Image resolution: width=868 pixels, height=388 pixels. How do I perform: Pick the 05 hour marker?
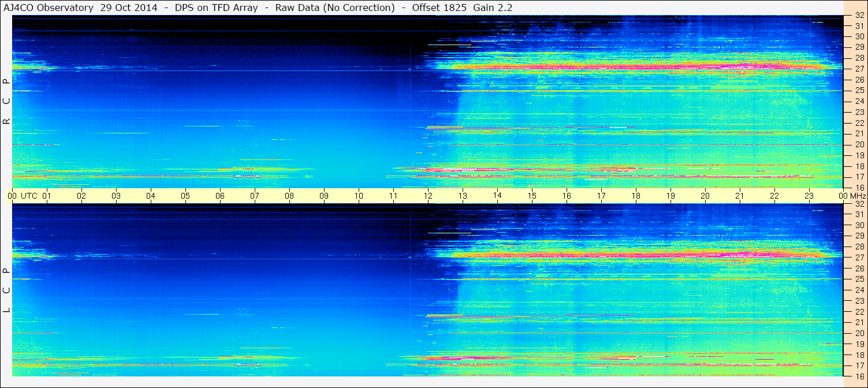185,196
